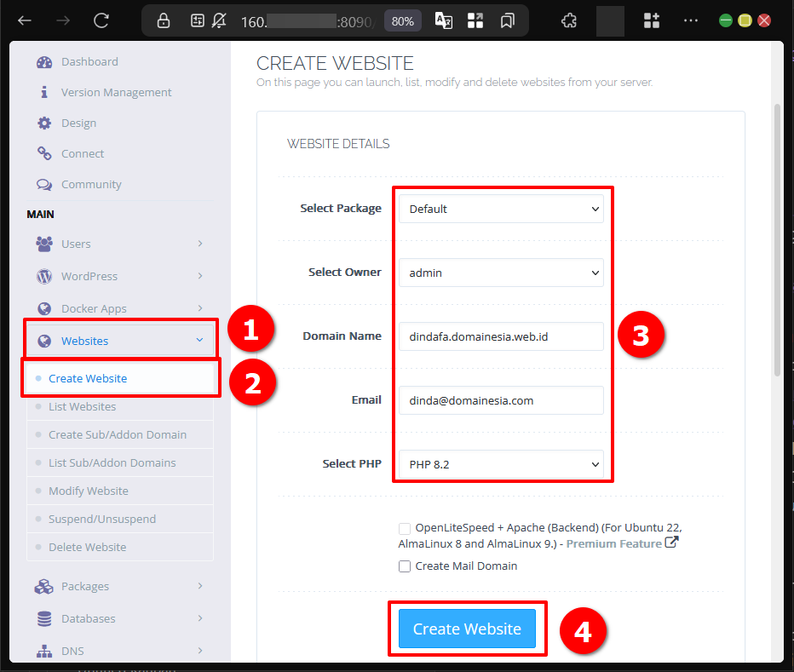Viewport: 794px width, 672px height.
Task: Click the Domain Name input field
Action: click(501, 336)
